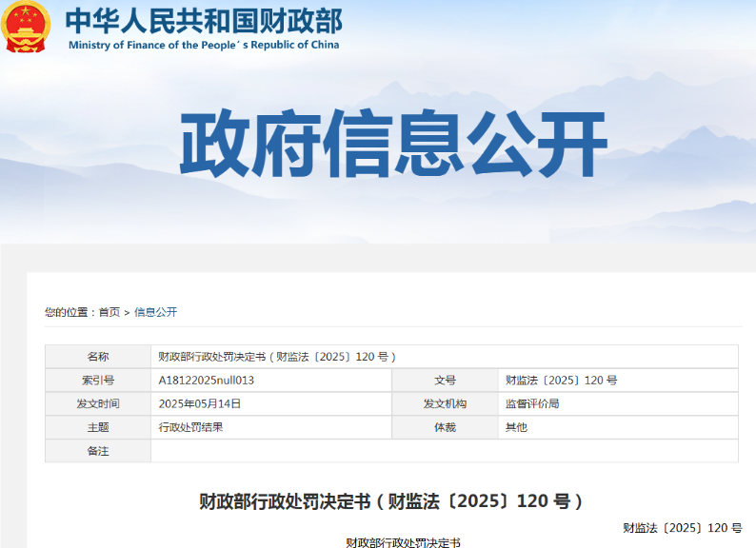Click the issue date 2025年05月14日
This screenshot has height=548, width=756.
click(200, 403)
